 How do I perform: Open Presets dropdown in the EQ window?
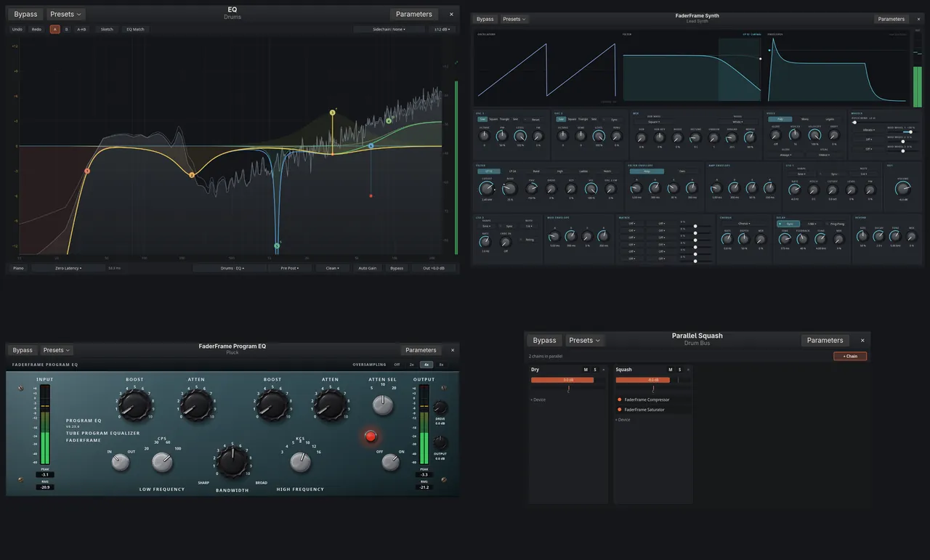(x=66, y=14)
